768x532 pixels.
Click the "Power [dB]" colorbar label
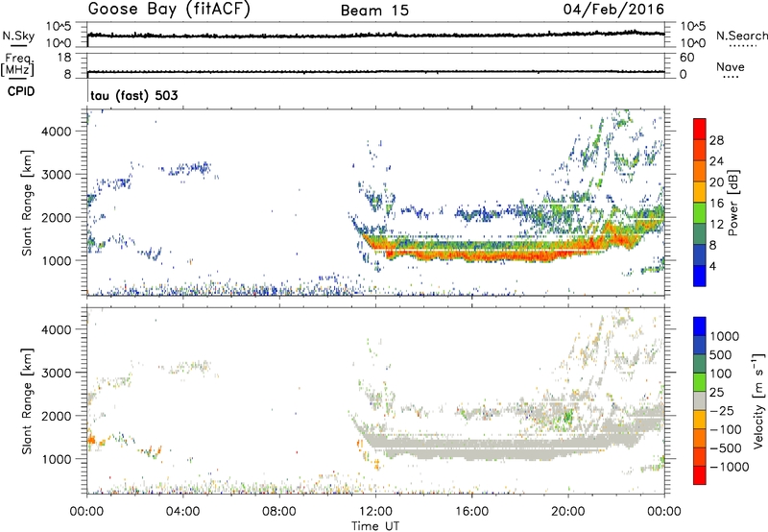[732, 203]
